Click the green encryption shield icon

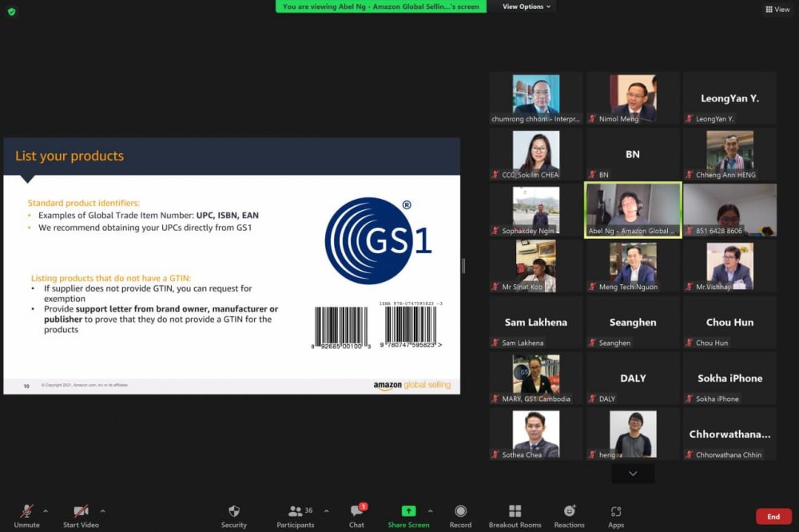tap(11, 11)
